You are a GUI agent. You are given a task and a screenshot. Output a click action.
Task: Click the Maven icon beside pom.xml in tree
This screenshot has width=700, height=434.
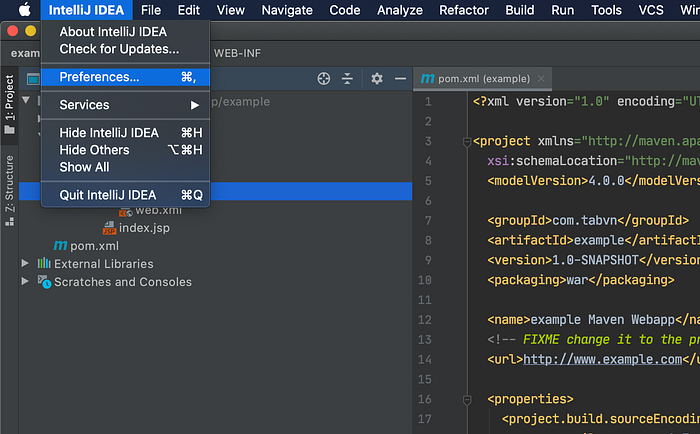click(60, 246)
